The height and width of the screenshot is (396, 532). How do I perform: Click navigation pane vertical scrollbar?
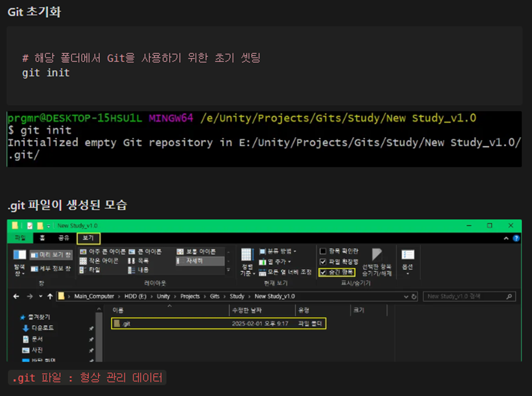pyautogui.click(x=99, y=337)
